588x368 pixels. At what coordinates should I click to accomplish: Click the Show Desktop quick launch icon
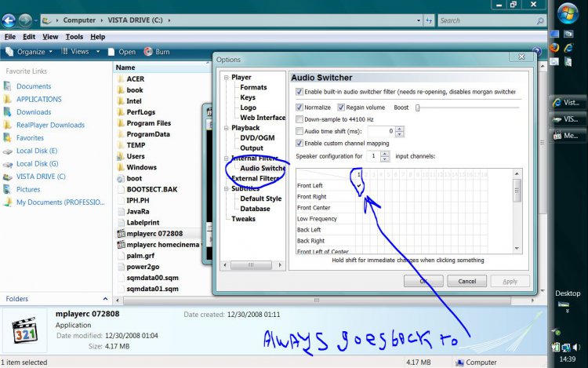pyautogui.click(x=554, y=35)
